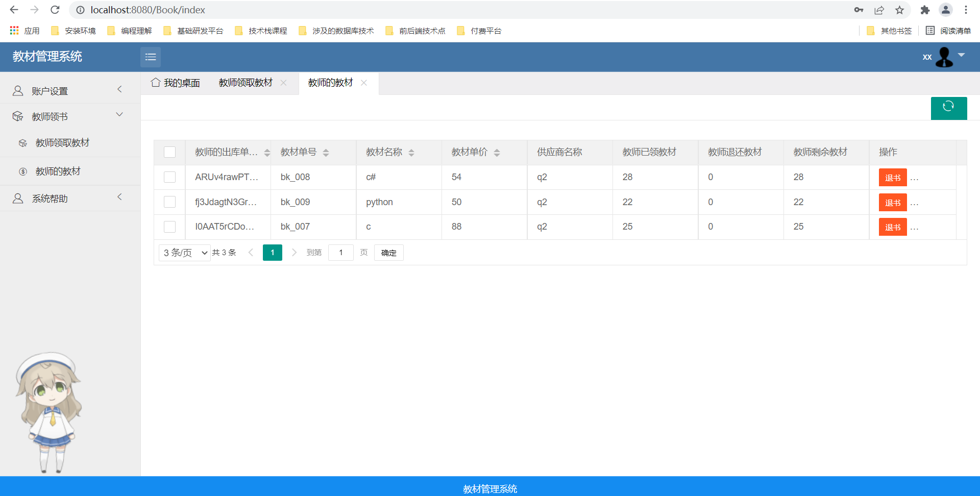Select the 教师领取教材 sidebar item icon
The height and width of the screenshot is (496, 980).
23,143
